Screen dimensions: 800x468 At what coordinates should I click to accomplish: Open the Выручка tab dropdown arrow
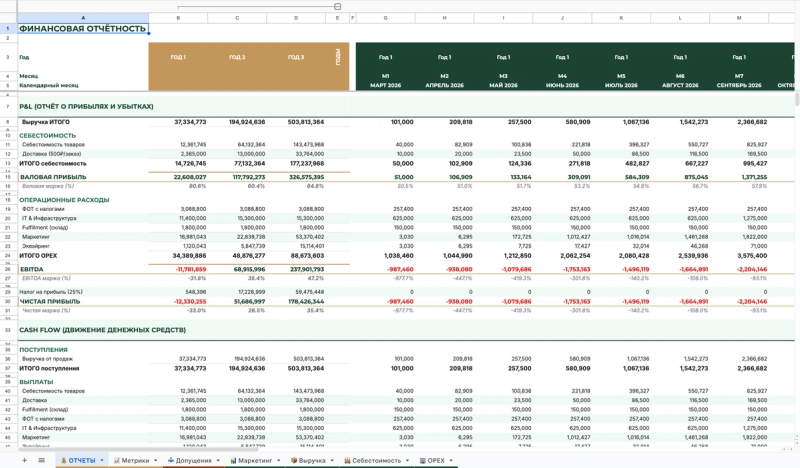331,460
